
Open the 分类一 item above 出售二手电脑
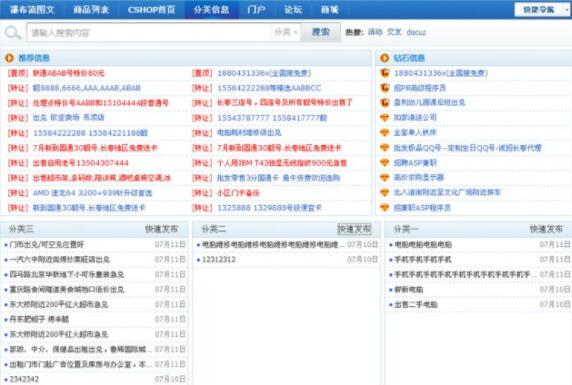pos(409,289)
